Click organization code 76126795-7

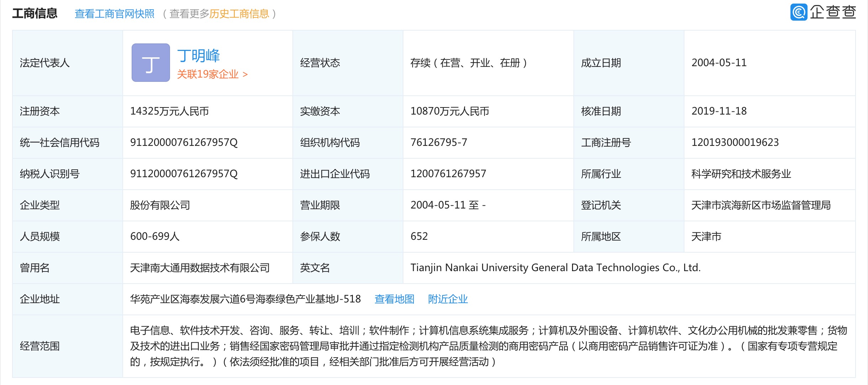coord(438,142)
